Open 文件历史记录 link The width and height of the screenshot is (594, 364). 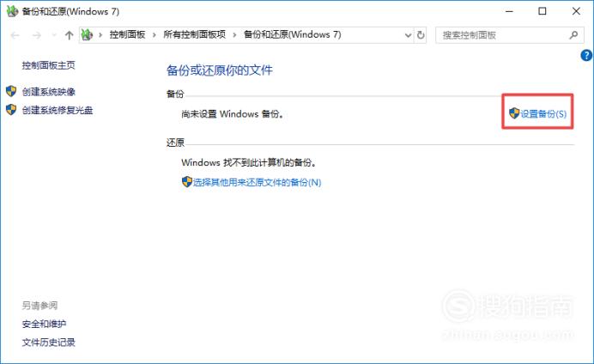(x=48, y=343)
